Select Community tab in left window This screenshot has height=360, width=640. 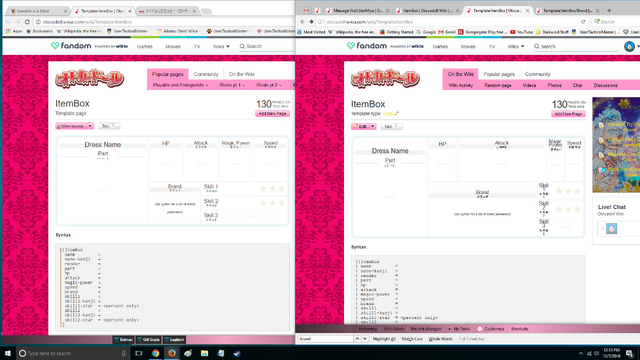(x=206, y=74)
